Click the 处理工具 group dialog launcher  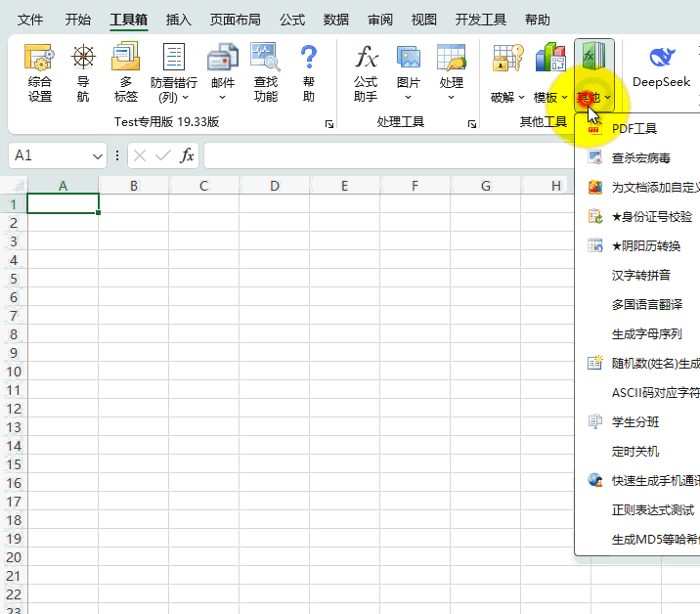[471, 124]
